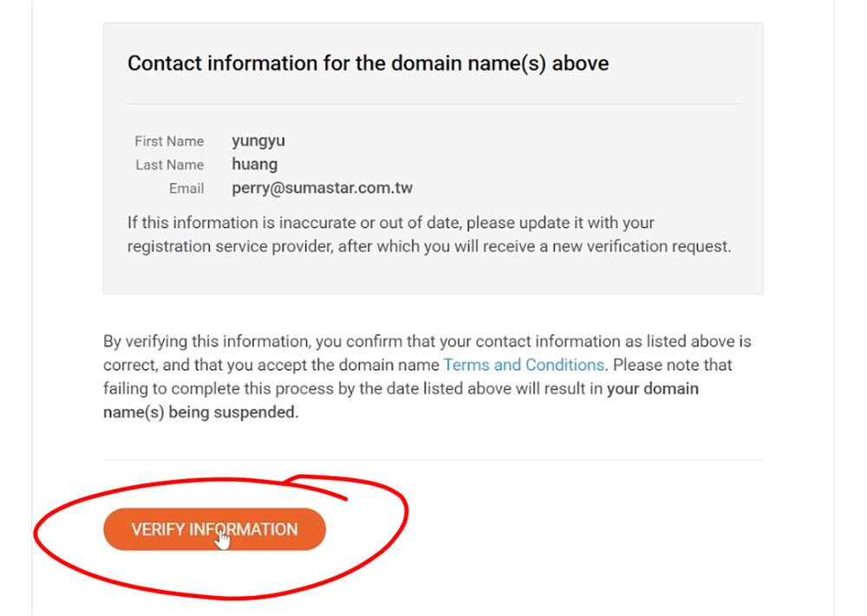This screenshot has height=616, width=867.
Task: Select the email perry@sumastar.com.tw
Action: tap(323, 188)
